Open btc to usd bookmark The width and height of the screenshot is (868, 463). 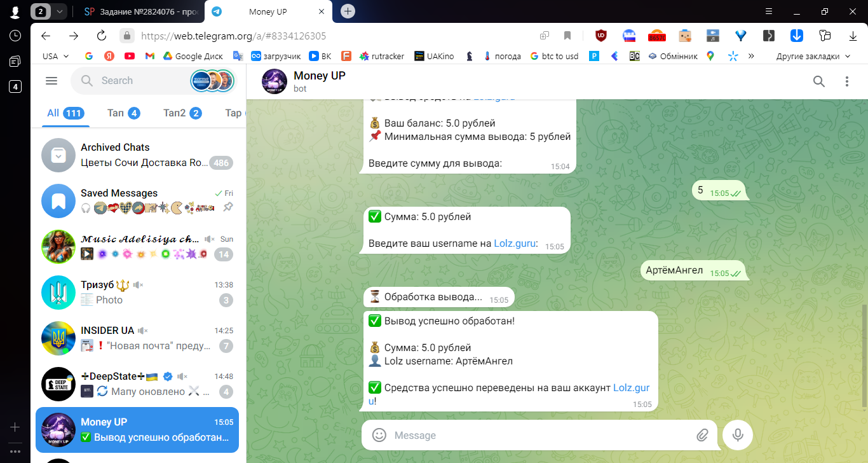[x=554, y=56]
